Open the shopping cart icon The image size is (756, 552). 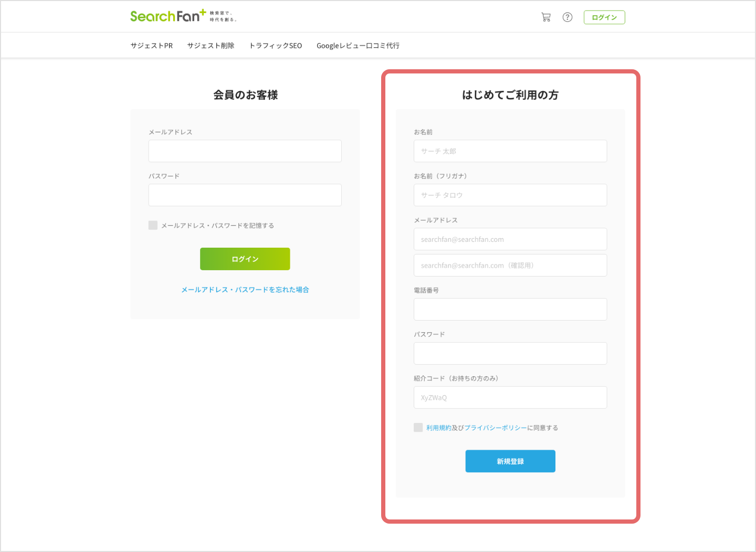(546, 17)
